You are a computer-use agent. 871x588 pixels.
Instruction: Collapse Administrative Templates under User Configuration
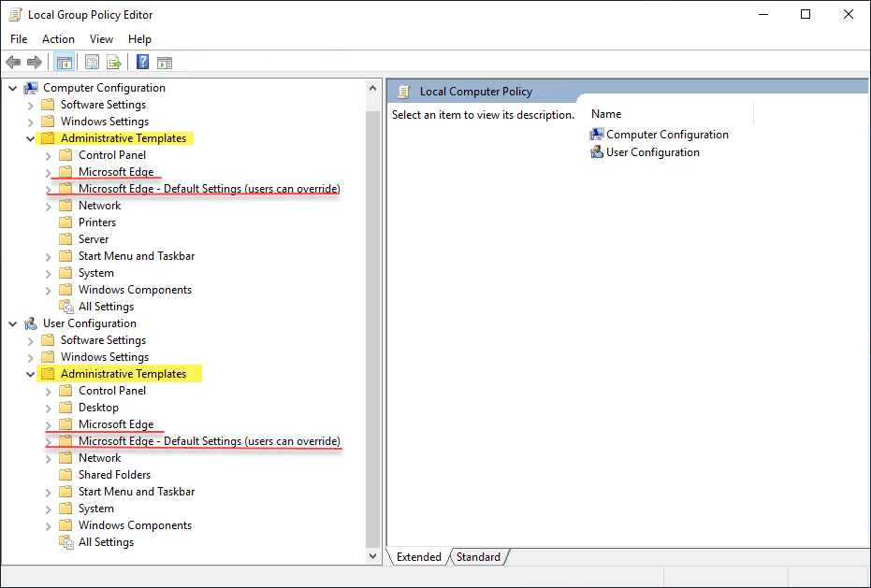[x=31, y=374]
